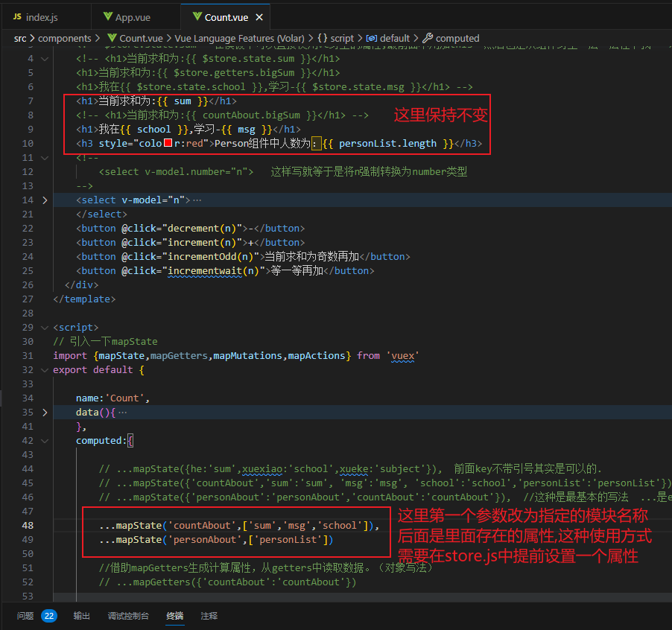Click closing </template> tag on line 27
Screen dimensions: 672x630
(84, 299)
